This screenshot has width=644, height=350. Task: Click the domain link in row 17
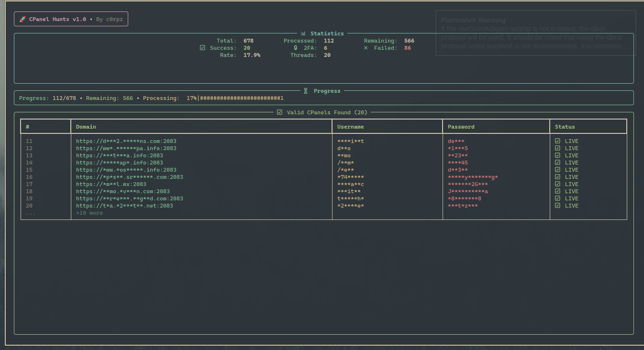[111, 184]
